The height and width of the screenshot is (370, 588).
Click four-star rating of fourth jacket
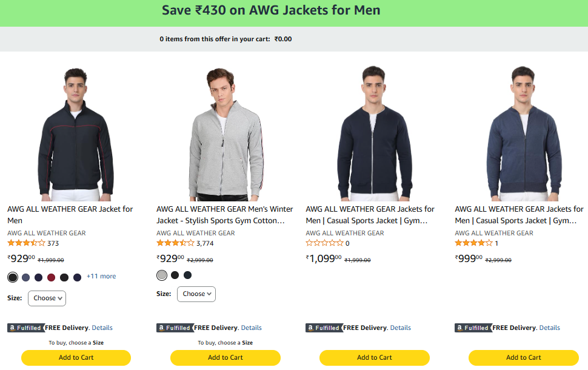473,243
